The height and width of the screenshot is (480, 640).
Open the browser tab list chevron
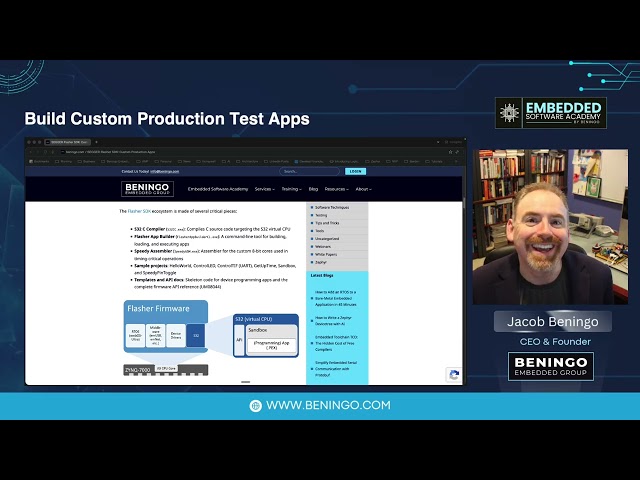click(x=438, y=142)
